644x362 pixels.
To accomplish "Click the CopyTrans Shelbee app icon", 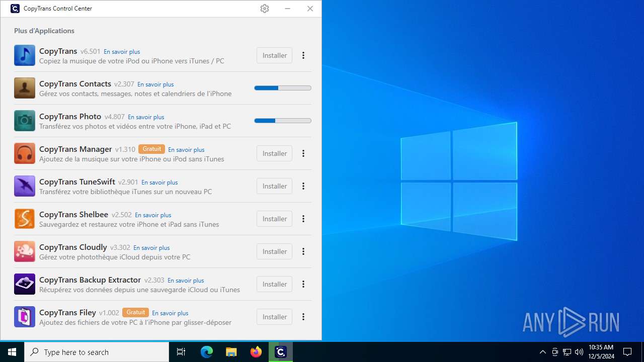I will [x=25, y=219].
